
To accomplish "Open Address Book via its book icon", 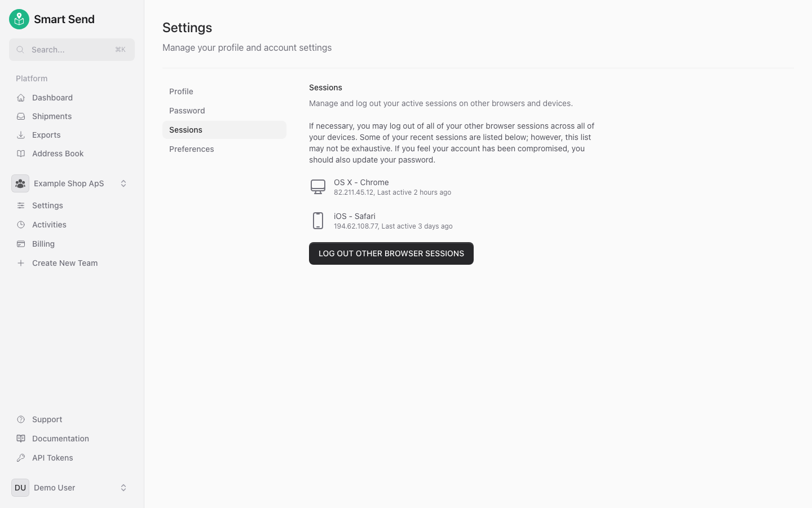I will point(20,154).
